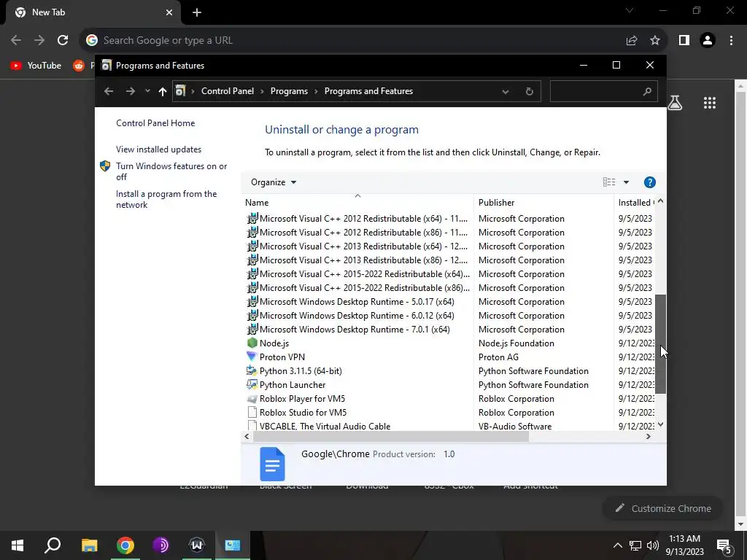Screen dimensions: 747x560
Task: Expand the breadcrumb arrow after Control Panel
Action: click(x=262, y=91)
